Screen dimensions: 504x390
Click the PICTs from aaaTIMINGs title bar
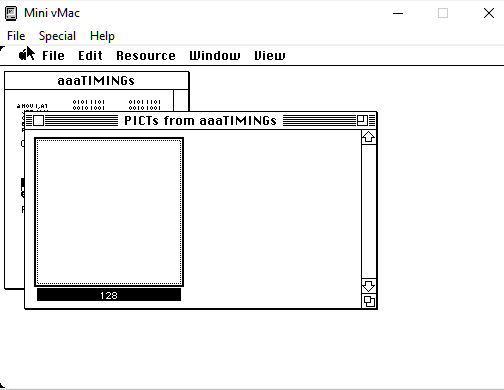click(201, 120)
